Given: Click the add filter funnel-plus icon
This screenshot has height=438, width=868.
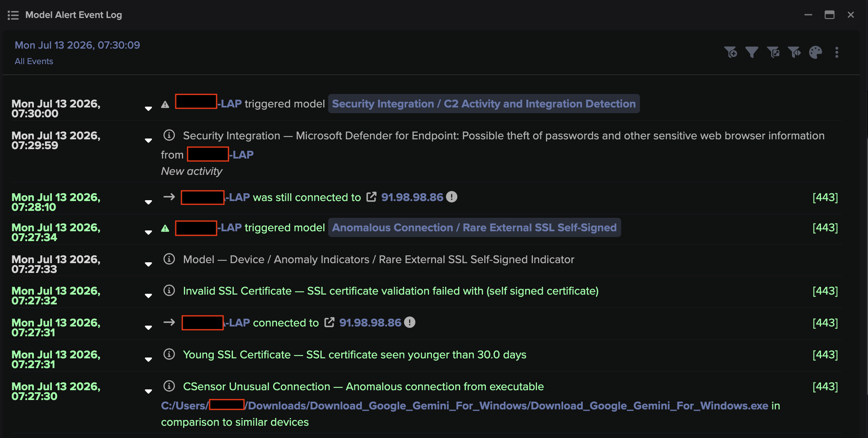Looking at the screenshot, I should [x=731, y=52].
